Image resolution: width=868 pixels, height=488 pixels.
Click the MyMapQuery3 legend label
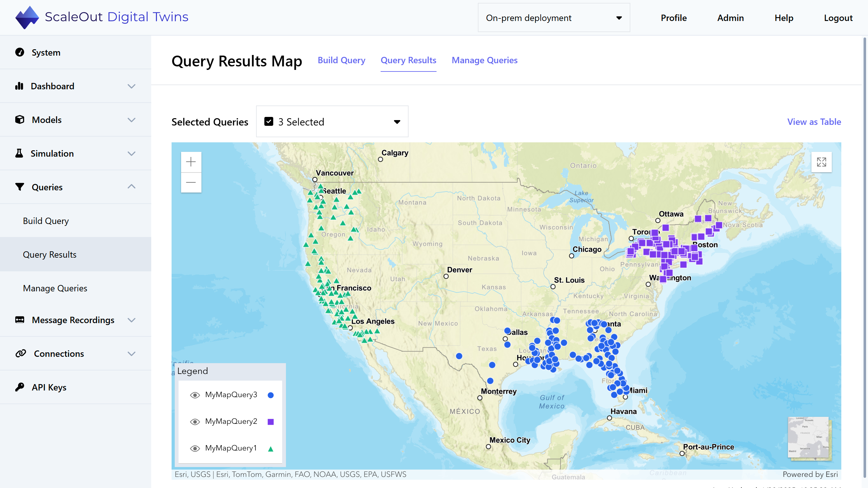231,395
